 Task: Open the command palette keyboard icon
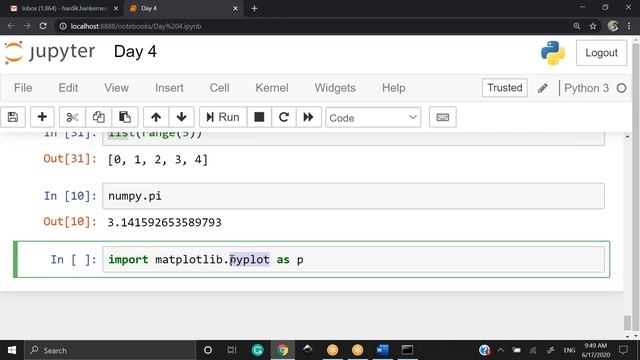tap(443, 117)
